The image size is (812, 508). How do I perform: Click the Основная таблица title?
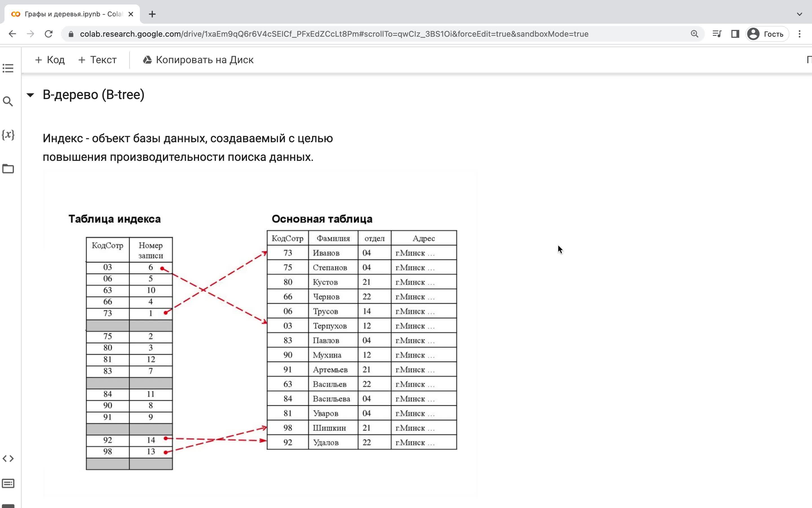322,219
